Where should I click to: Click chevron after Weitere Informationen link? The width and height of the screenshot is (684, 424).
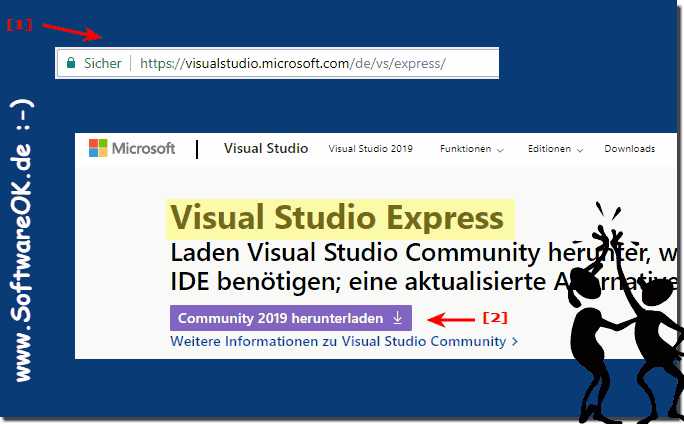click(515, 342)
